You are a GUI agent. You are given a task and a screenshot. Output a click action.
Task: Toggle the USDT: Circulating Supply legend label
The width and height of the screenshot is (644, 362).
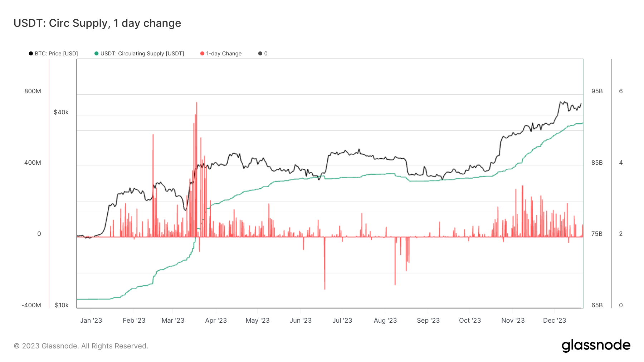142,54
